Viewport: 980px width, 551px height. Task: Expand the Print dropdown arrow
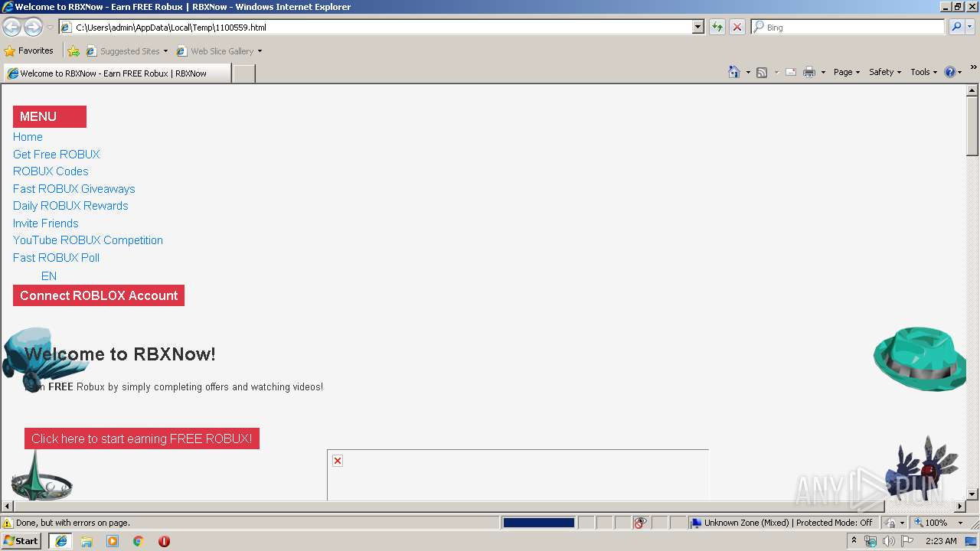click(823, 72)
